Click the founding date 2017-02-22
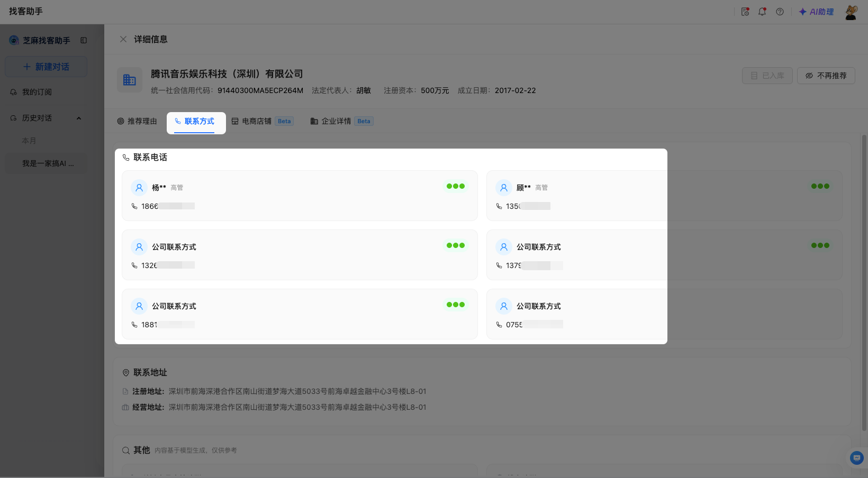 (x=516, y=90)
